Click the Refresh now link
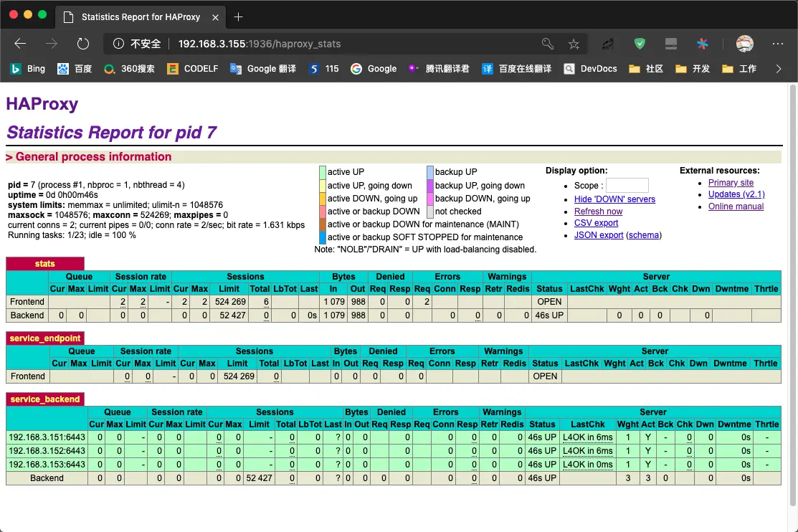The image size is (798, 532). click(x=598, y=211)
